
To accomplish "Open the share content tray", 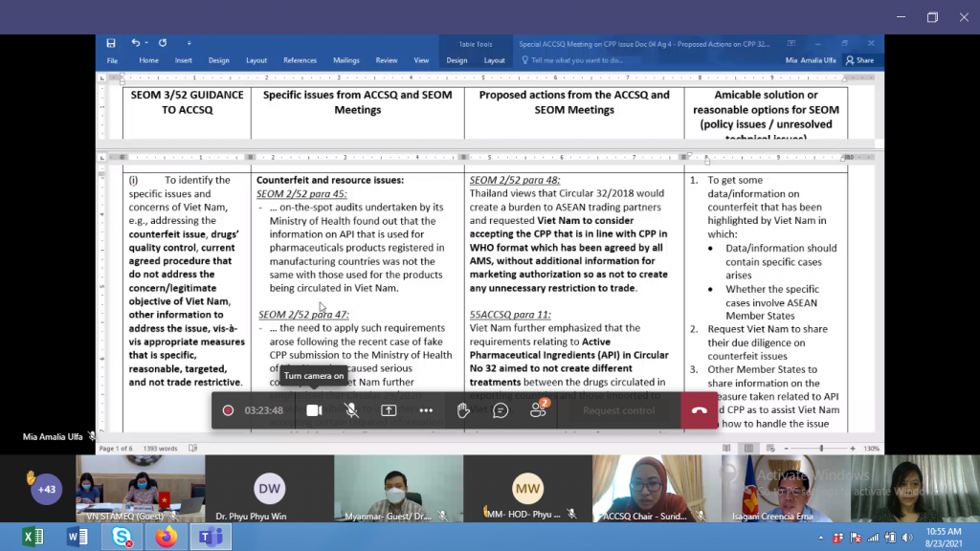I will [389, 410].
